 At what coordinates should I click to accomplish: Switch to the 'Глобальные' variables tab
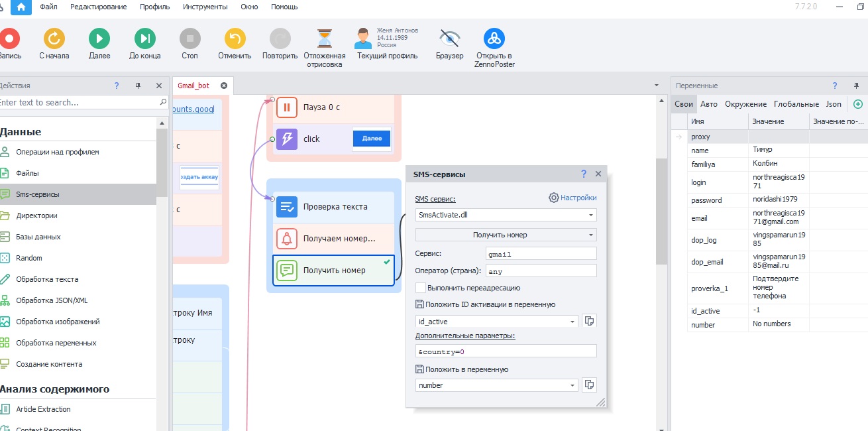(x=796, y=104)
